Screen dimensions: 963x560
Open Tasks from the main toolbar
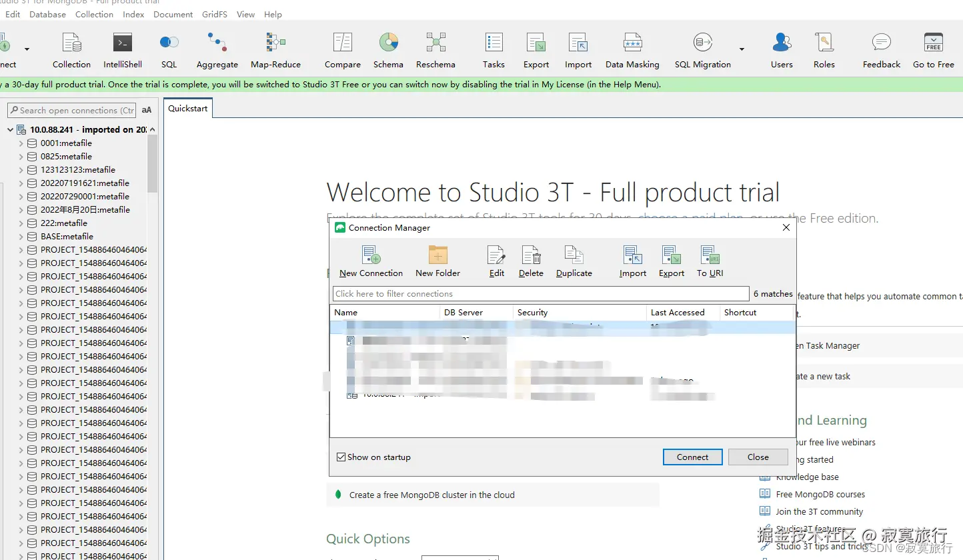pyautogui.click(x=494, y=50)
